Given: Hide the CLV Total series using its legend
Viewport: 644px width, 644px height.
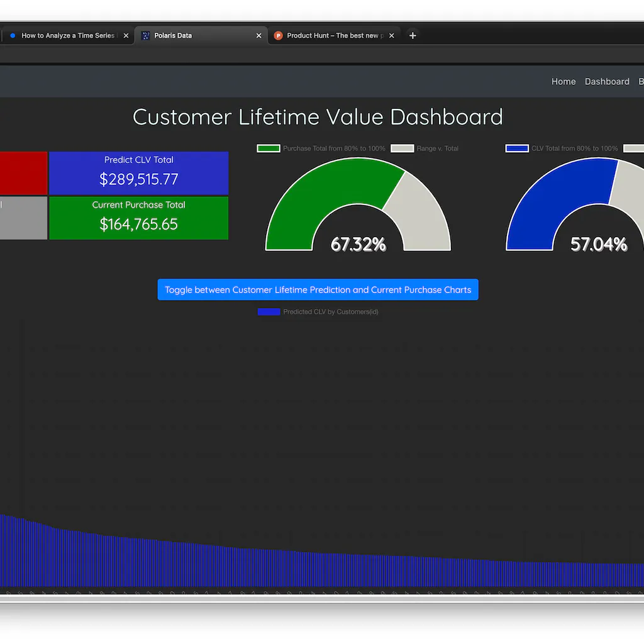Looking at the screenshot, I should click(517, 148).
